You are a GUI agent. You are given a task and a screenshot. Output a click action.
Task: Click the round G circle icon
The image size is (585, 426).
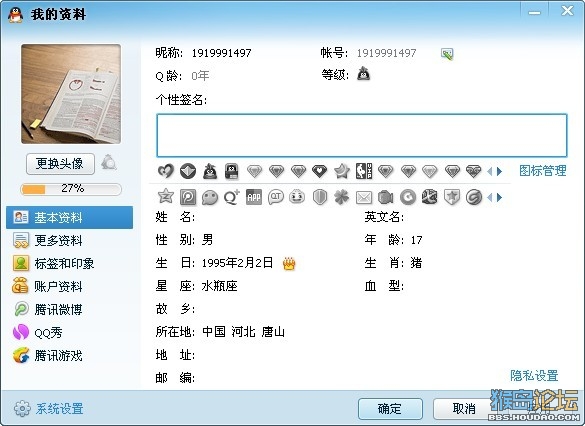tap(408, 197)
